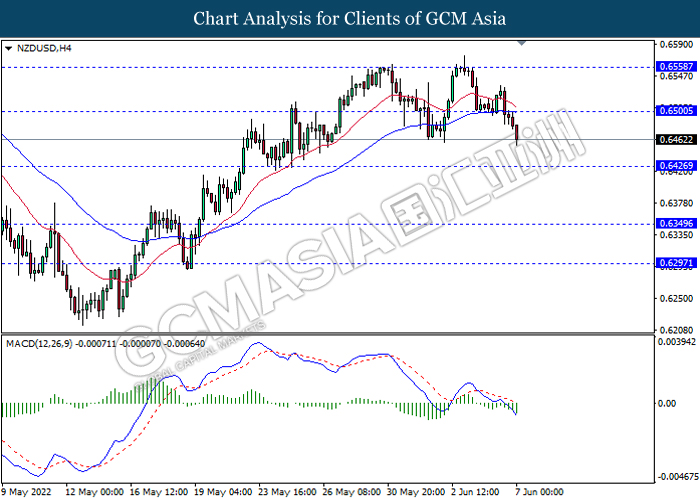Click the Chart Analysis for Clients title
Viewport: 700px width, 500px height.
click(350, 19)
